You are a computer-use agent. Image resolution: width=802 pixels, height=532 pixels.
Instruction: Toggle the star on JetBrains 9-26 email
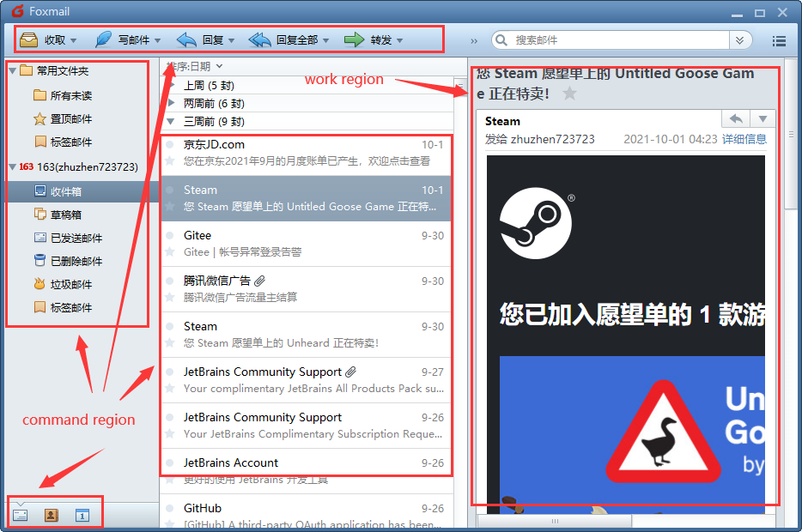[x=170, y=434]
